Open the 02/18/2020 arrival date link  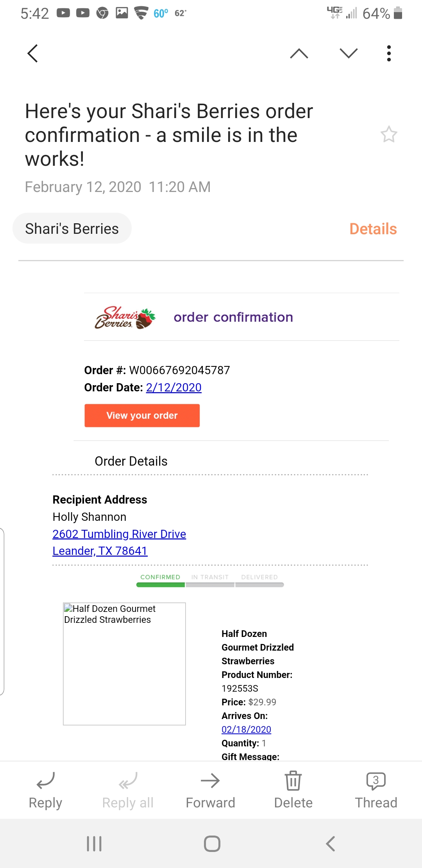point(247,729)
